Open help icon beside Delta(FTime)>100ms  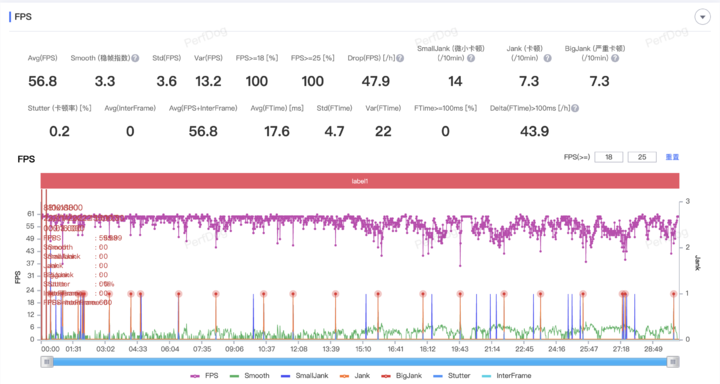pyautogui.click(x=575, y=108)
